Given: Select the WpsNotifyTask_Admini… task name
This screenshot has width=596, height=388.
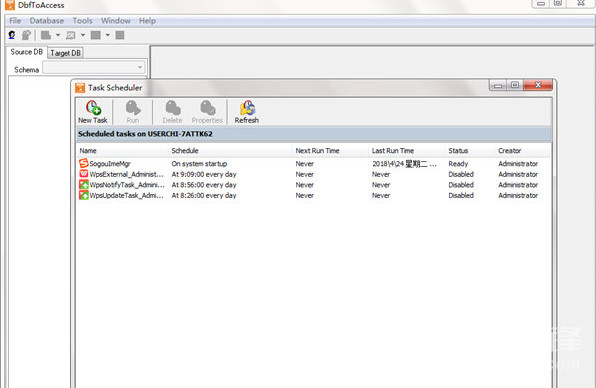Looking at the screenshot, I should coord(127,185).
